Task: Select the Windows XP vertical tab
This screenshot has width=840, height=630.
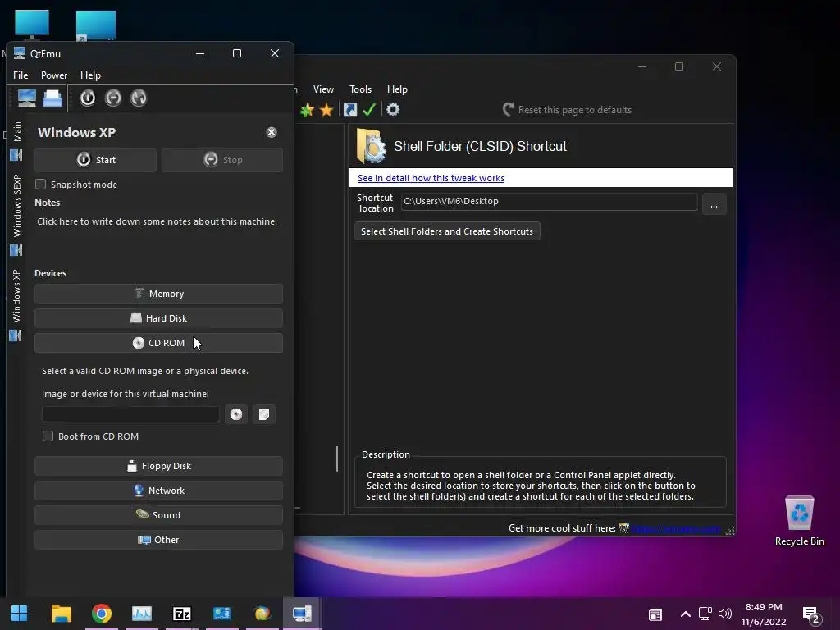Action: pyautogui.click(x=16, y=305)
